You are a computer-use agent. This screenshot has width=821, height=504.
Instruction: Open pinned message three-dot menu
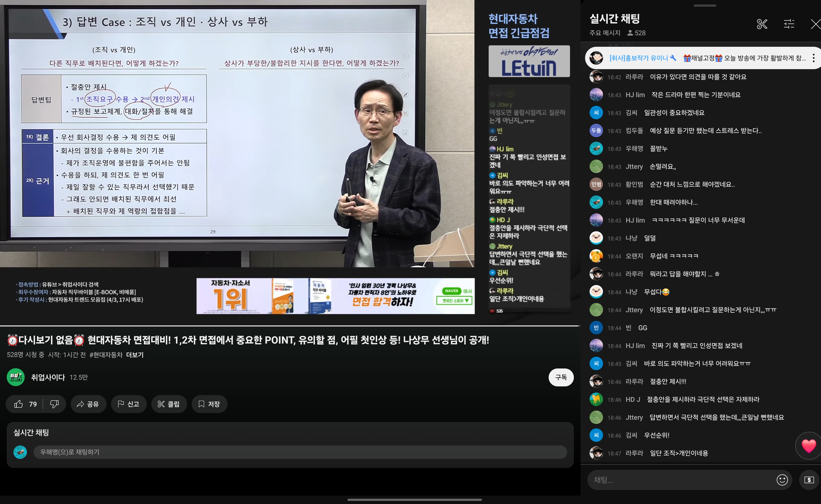(814, 58)
